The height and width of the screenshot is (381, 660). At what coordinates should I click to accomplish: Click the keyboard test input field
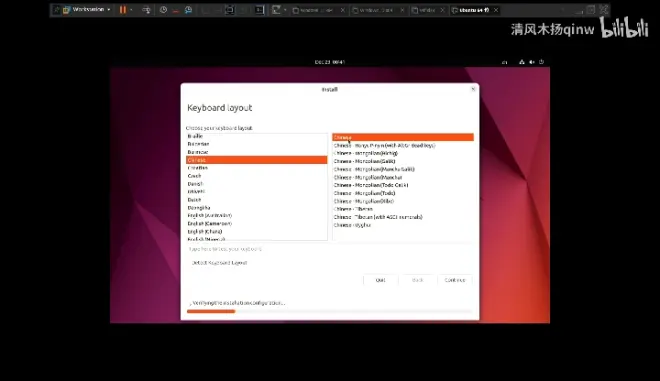coord(330,249)
